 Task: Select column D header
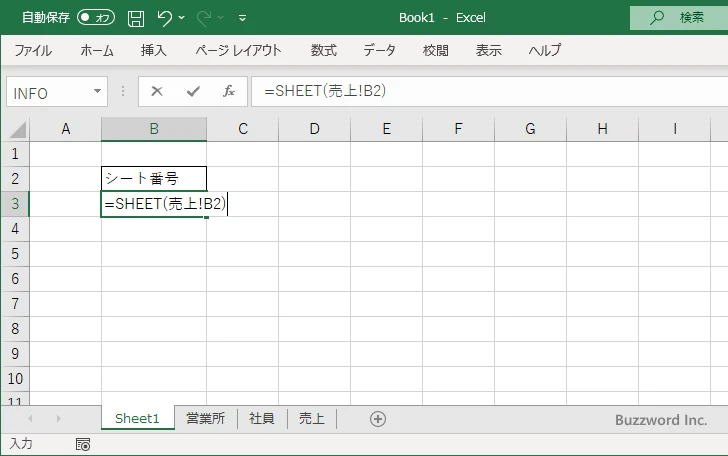314,129
